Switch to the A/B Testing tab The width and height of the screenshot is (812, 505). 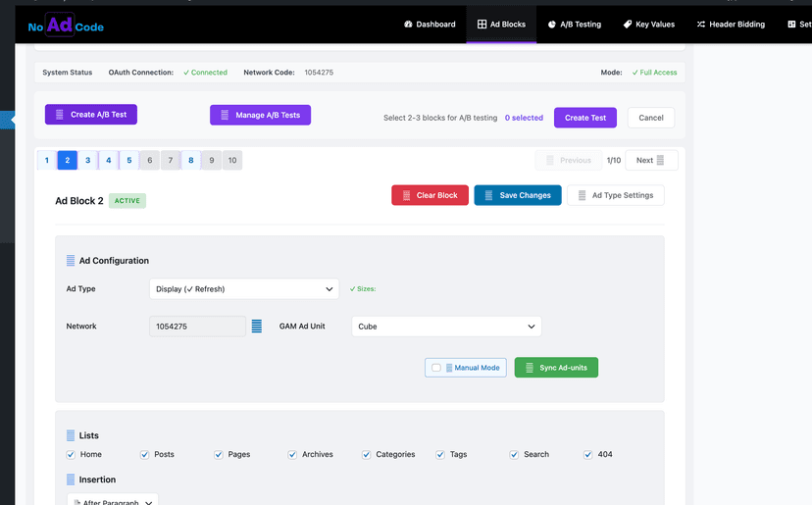(574, 25)
